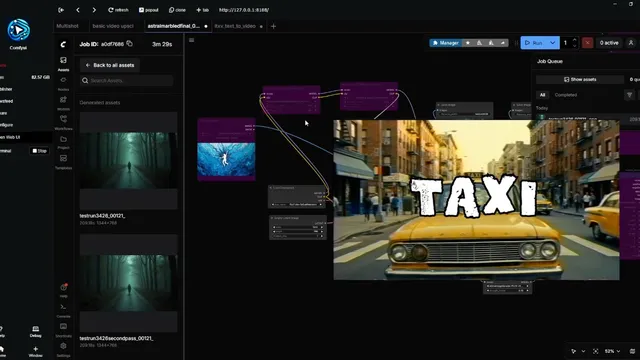Click the address bar URL 127.0.0.1:8188
The height and width of the screenshot is (360, 640).
click(244, 10)
